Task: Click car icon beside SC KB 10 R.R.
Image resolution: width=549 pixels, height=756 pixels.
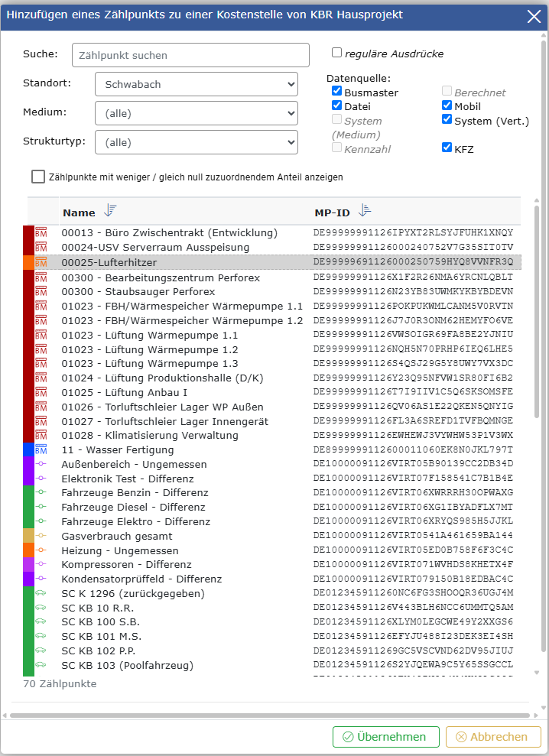Action: coord(41,608)
